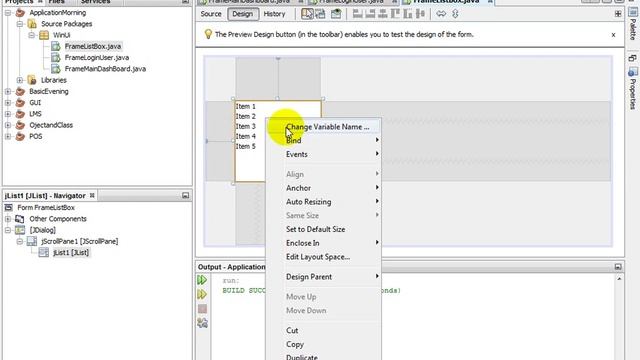The image size is (640, 360).
Task: Select FrameListBox.java in Projects tree
Action: click(x=93, y=46)
